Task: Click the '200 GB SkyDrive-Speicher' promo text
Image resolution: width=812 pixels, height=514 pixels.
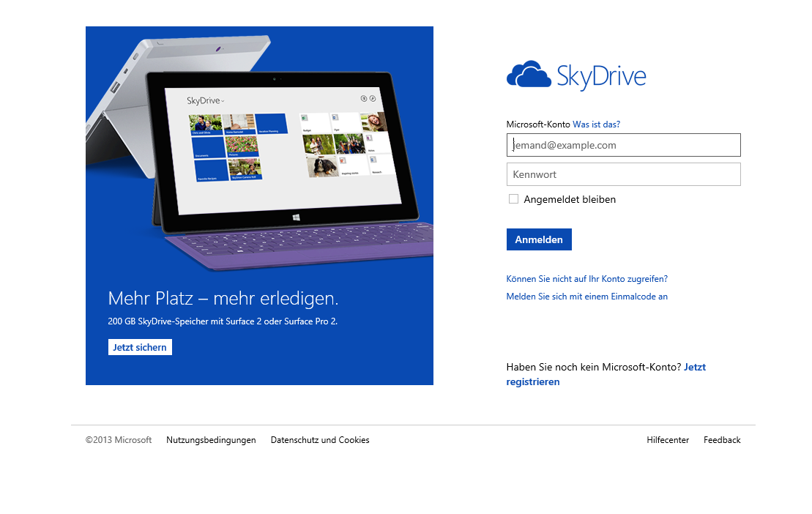Action: coord(223,321)
